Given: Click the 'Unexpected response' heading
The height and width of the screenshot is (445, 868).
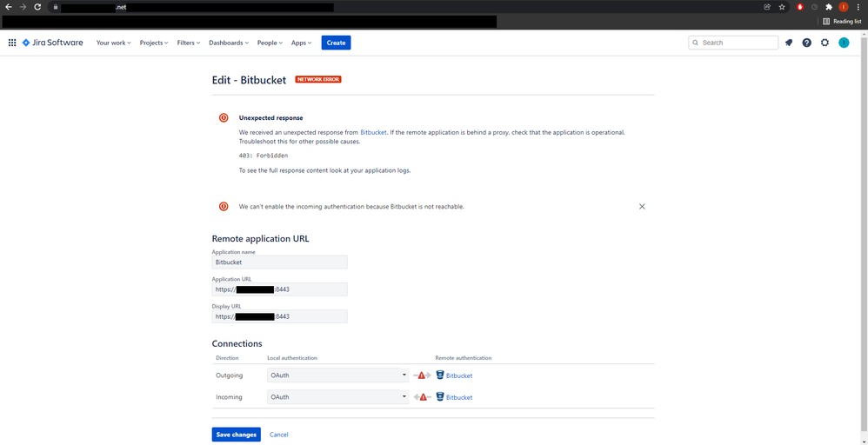Looking at the screenshot, I should (x=270, y=118).
